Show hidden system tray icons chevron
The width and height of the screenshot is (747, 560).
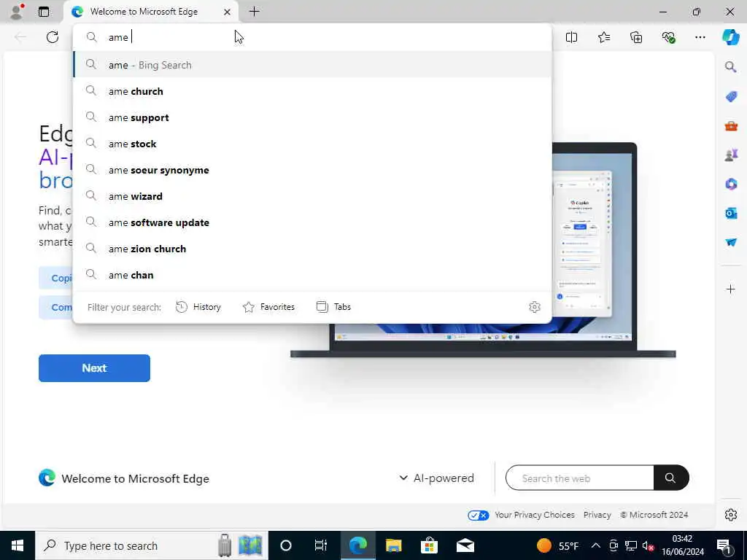point(595,545)
